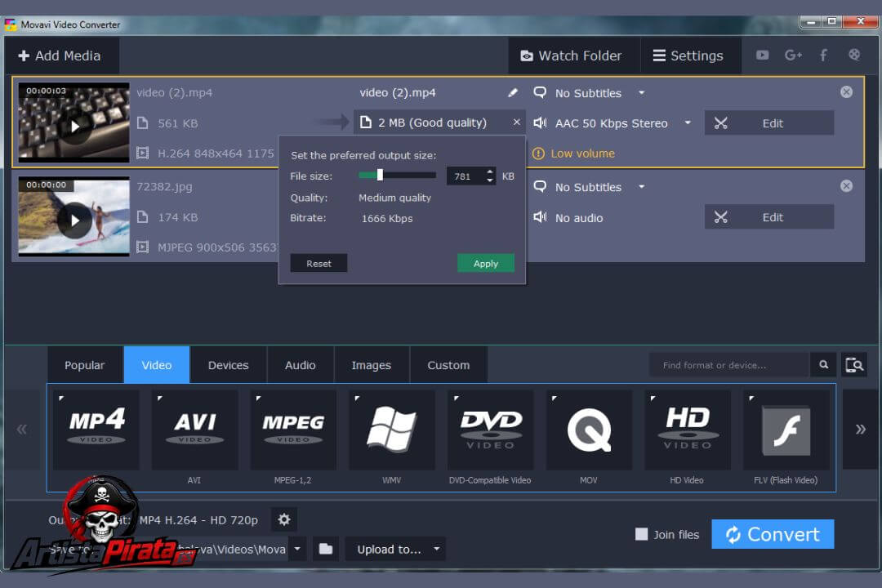
Task: Remove video (2).mp4 from the list
Action: coord(846,91)
